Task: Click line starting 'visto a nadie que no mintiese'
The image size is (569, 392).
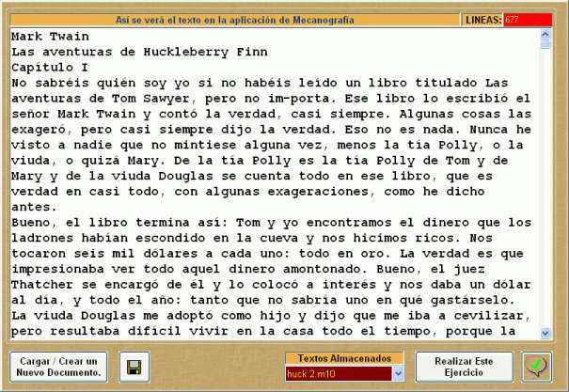Action: coord(267,145)
